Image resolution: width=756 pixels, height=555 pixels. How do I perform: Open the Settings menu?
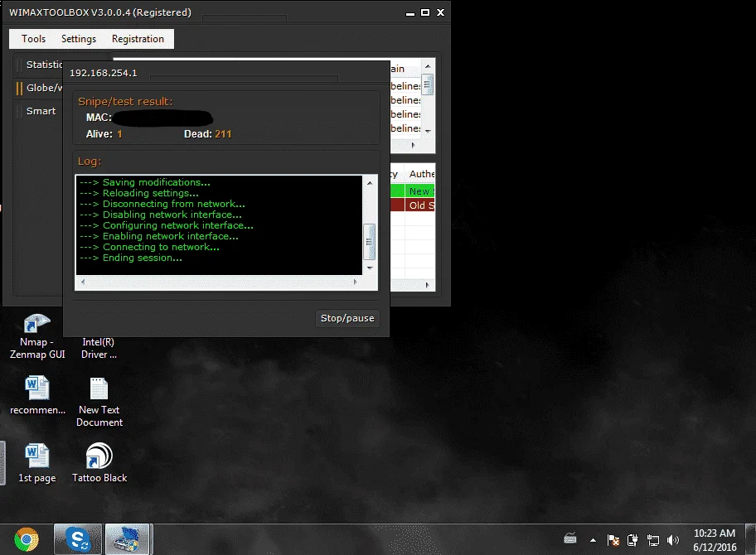click(79, 39)
